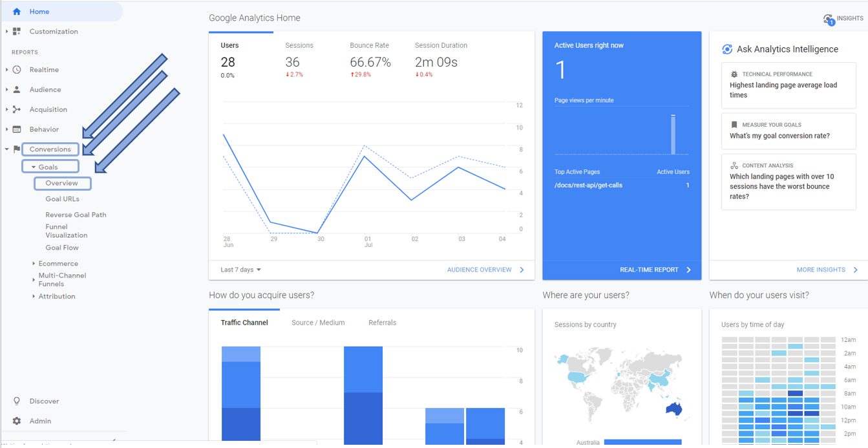Expand the Customization section arrow

[x=7, y=32]
